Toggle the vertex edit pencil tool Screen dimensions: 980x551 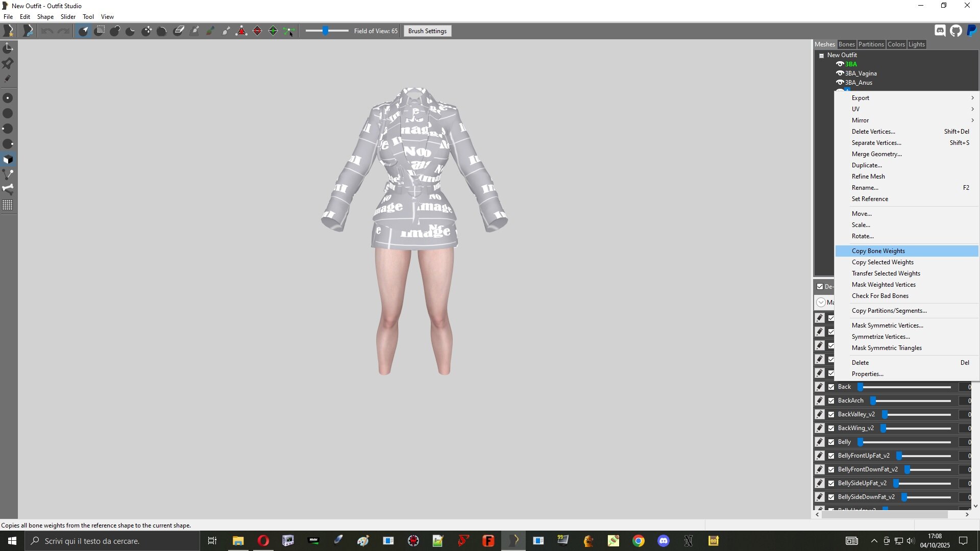pyautogui.click(x=8, y=79)
